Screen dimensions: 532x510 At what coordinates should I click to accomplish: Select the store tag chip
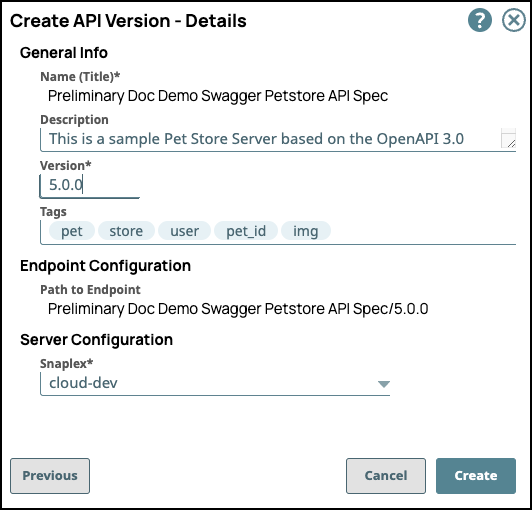click(x=126, y=231)
